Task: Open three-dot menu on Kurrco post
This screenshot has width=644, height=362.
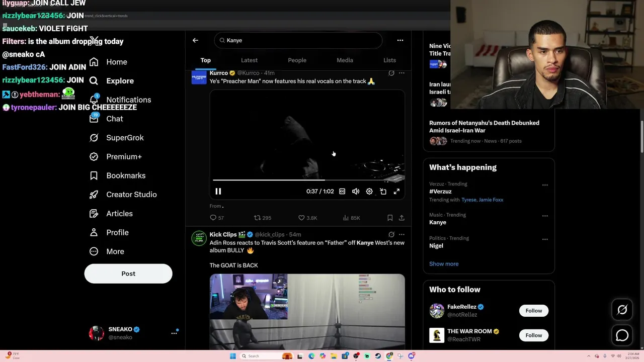Action: pos(401,73)
